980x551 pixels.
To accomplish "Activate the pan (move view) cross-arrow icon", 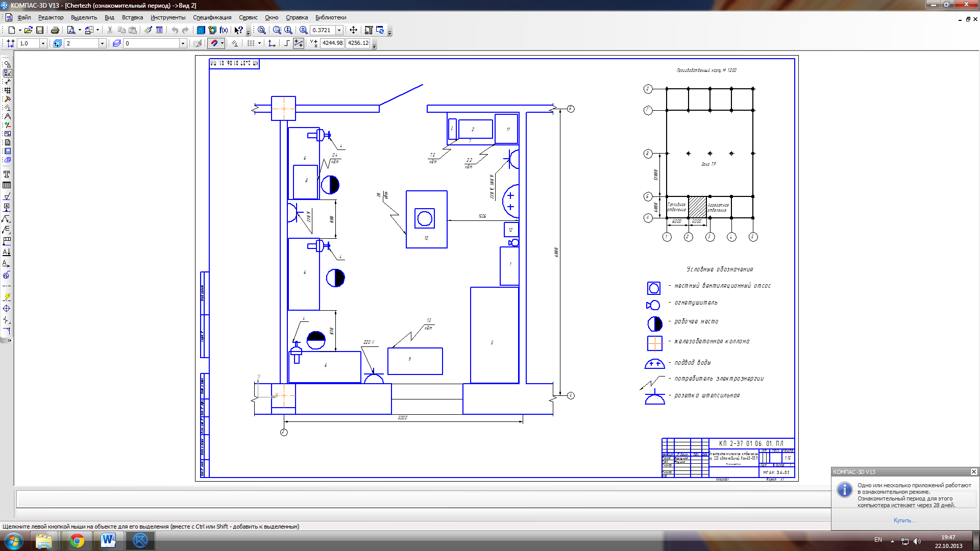I will tap(353, 30).
